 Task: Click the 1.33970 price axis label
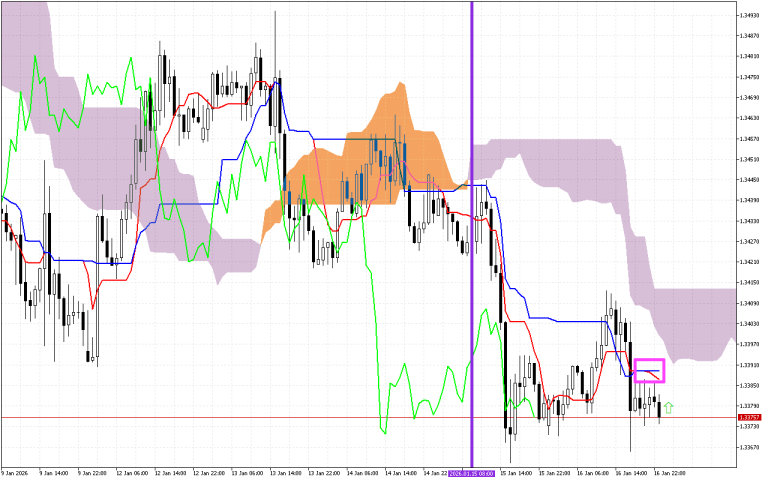[x=750, y=345]
